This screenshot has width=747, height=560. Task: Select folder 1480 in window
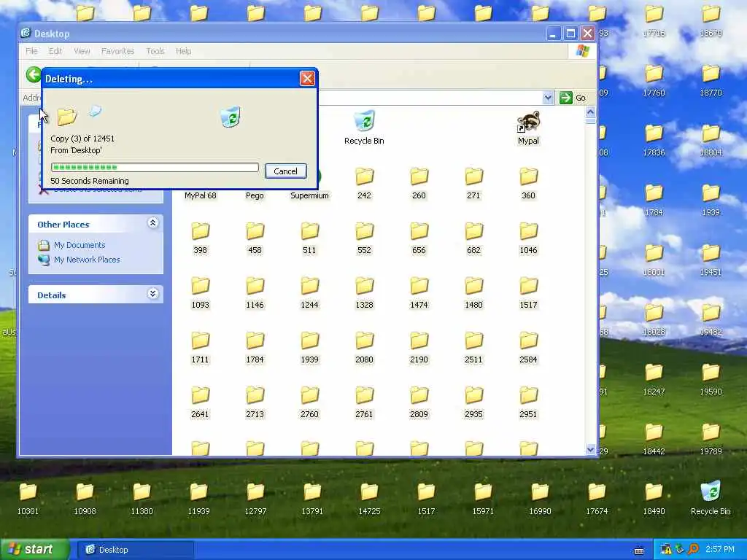(x=473, y=293)
